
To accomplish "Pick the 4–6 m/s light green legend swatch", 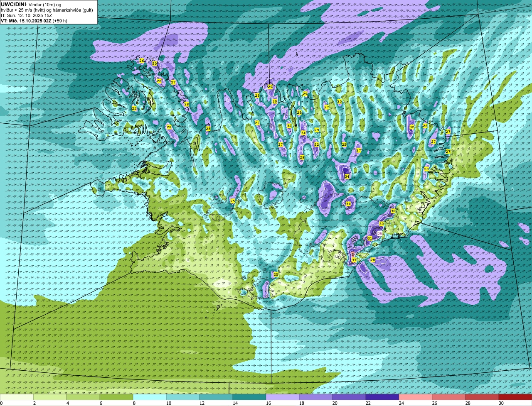I will point(83,397).
